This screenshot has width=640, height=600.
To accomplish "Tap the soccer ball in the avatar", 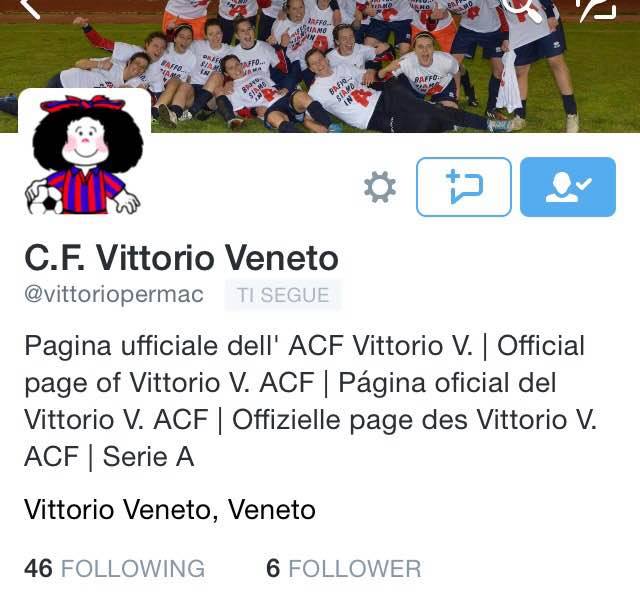I will 44,199.
